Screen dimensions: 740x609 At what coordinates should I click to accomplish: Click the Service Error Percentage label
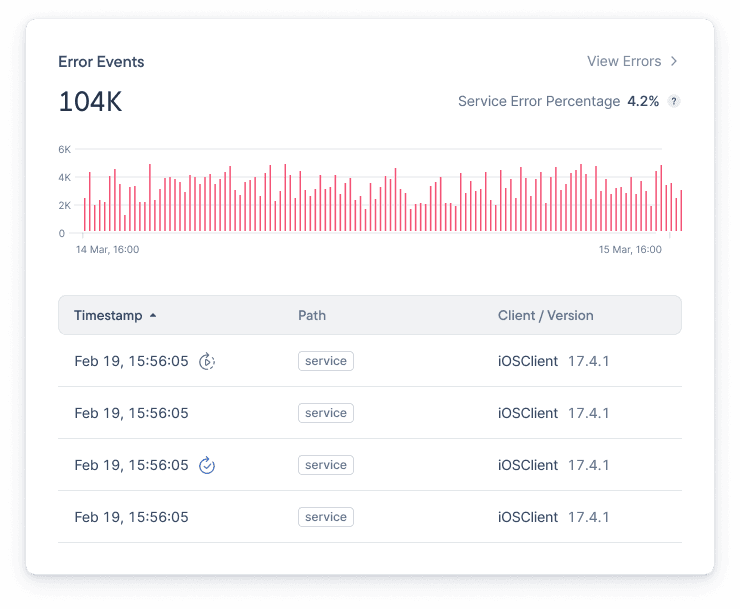pyautogui.click(x=539, y=101)
